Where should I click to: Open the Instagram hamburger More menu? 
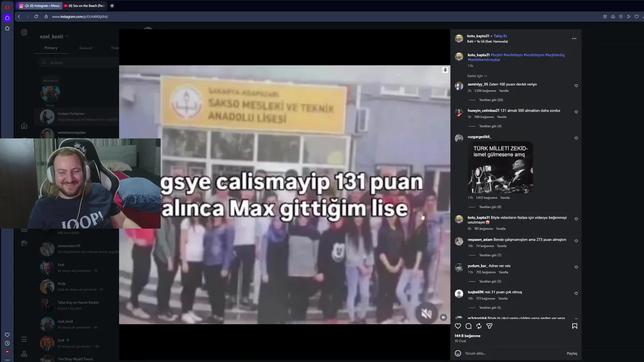point(24,339)
